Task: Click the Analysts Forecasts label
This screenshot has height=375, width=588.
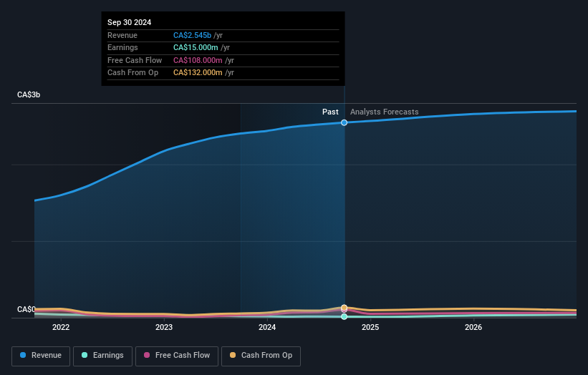Action: [x=385, y=112]
